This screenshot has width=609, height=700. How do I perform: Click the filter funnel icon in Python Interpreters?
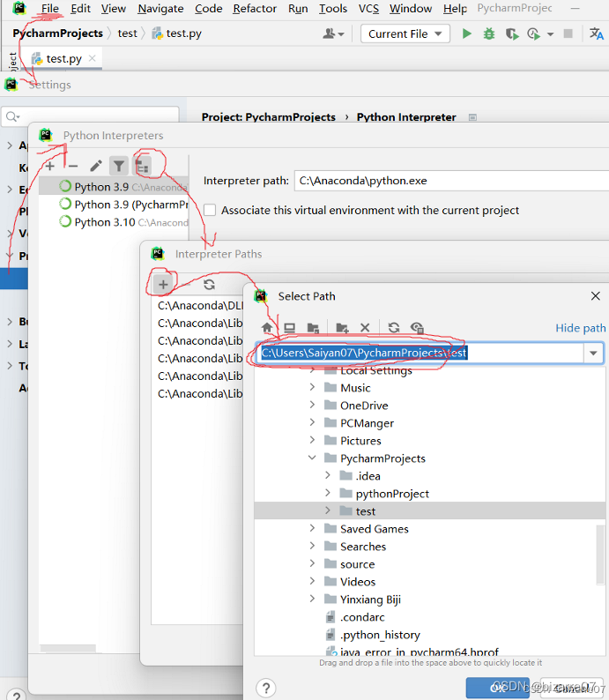[x=119, y=166]
